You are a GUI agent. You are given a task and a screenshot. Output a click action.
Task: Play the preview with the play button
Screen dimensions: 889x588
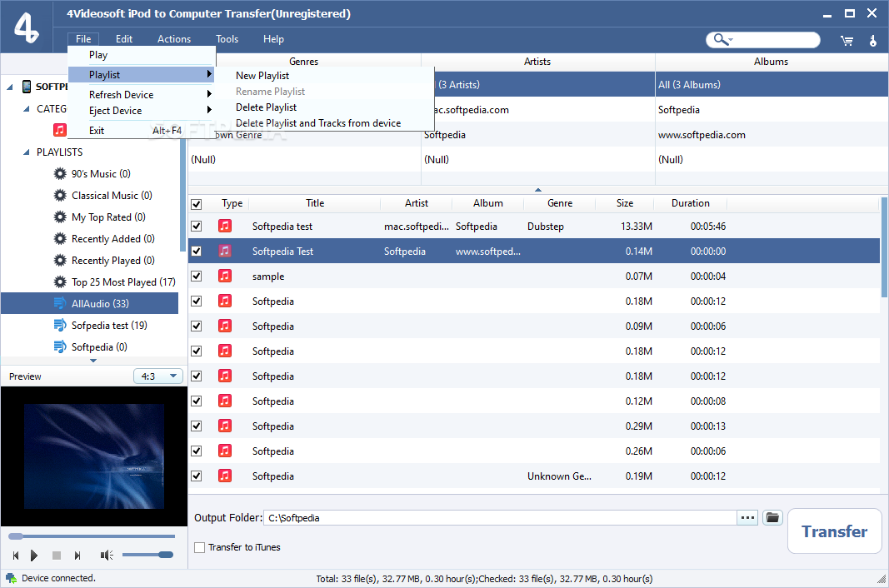click(34, 556)
